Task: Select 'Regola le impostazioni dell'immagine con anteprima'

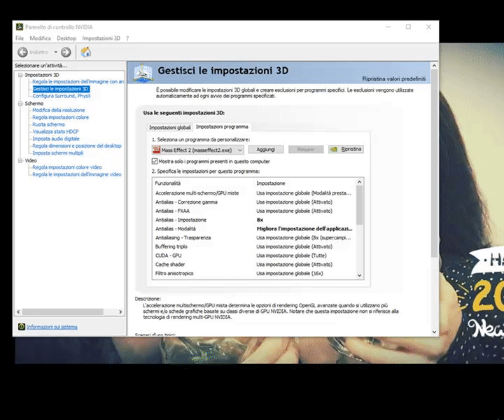Action: click(78, 82)
